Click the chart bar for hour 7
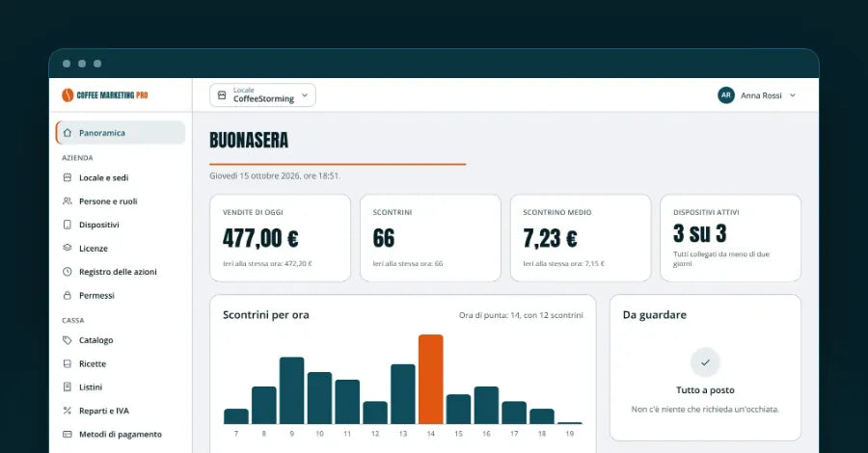Screen dimensions: 868x453 point(236,416)
